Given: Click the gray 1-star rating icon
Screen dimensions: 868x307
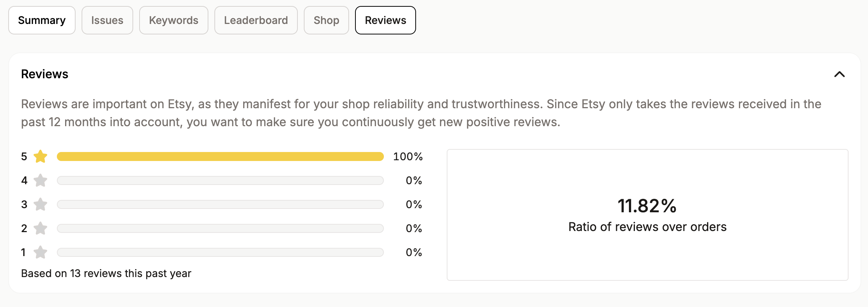Looking at the screenshot, I should (x=40, y=252).
